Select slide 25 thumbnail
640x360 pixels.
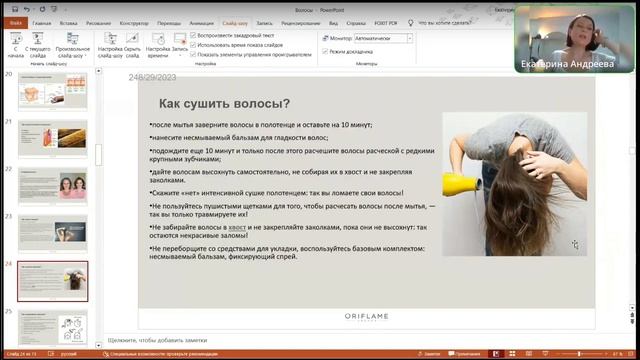pos(53,328)
